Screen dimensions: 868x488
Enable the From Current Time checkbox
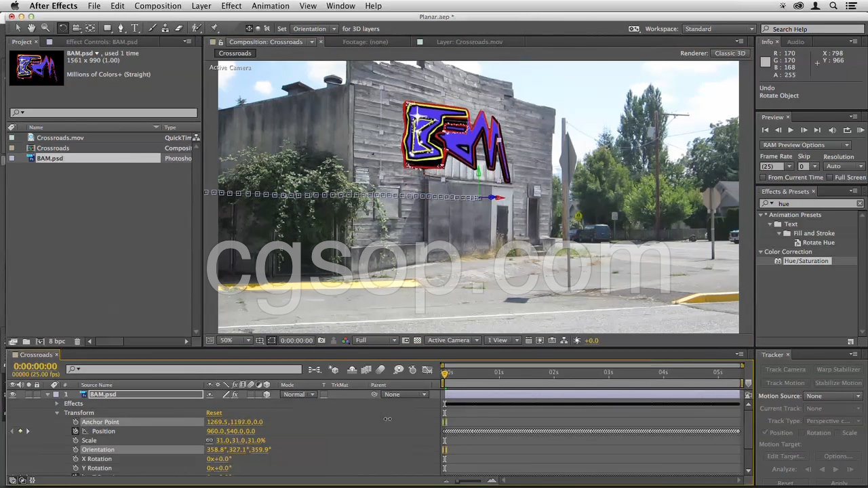(764, 178)
